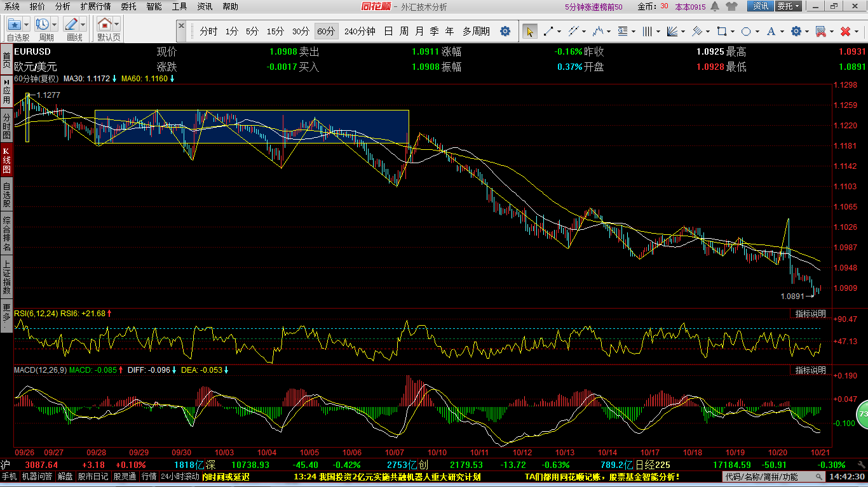The width and height of the screenshot is (868, 487).
Task: Open dropdown beside the rectangle tool
Action: click(732, 31)
